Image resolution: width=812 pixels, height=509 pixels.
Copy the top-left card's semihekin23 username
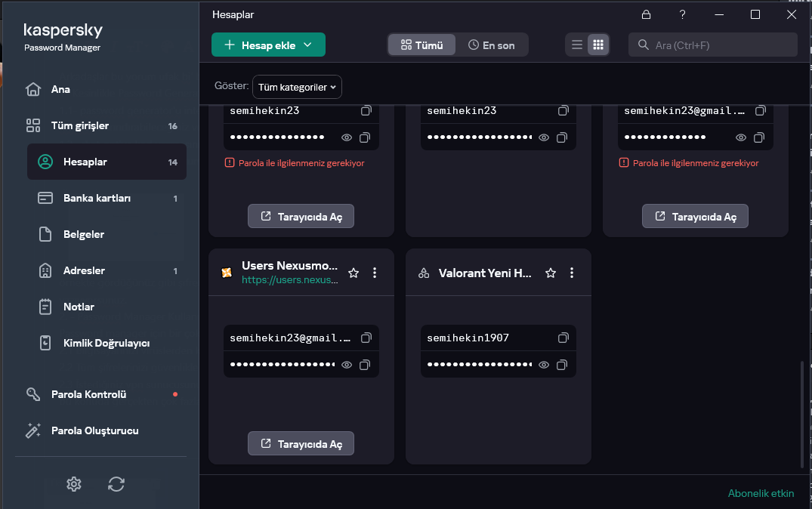point(366,110)
